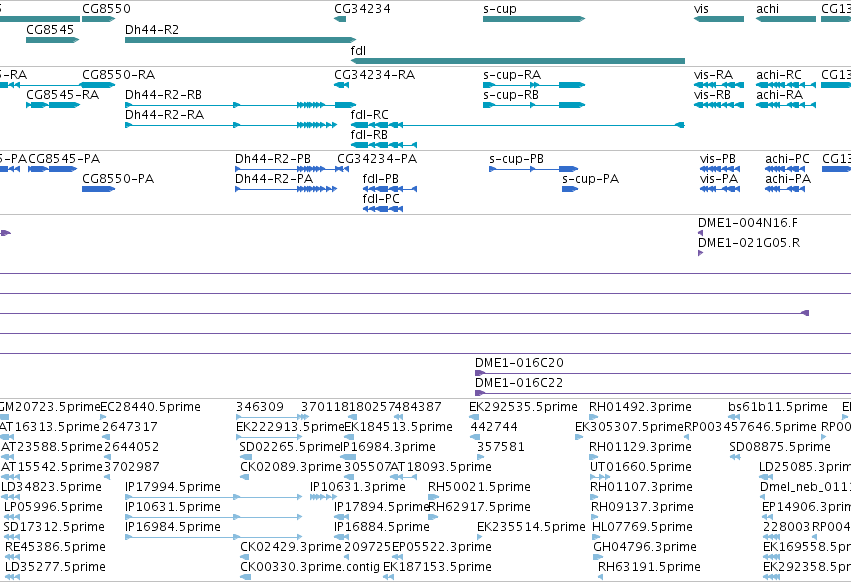The height and width of the screenshot is (582, 851).
Task: Click clone DME1-016C22 label
Action: (519, 383)
